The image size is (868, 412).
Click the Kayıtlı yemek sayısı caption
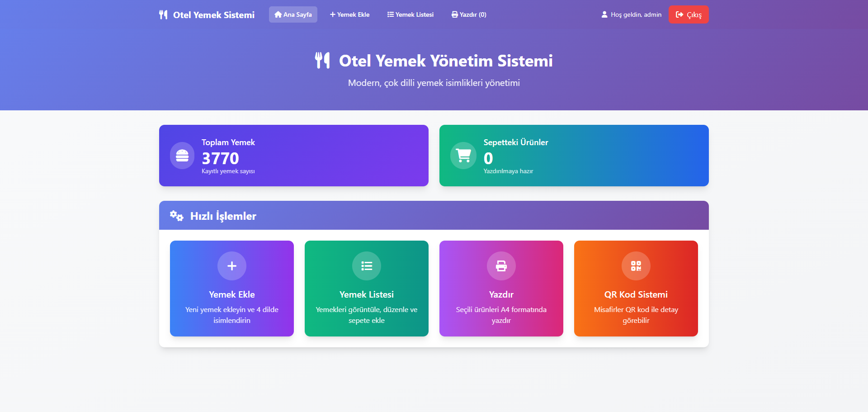coord(228,171)
